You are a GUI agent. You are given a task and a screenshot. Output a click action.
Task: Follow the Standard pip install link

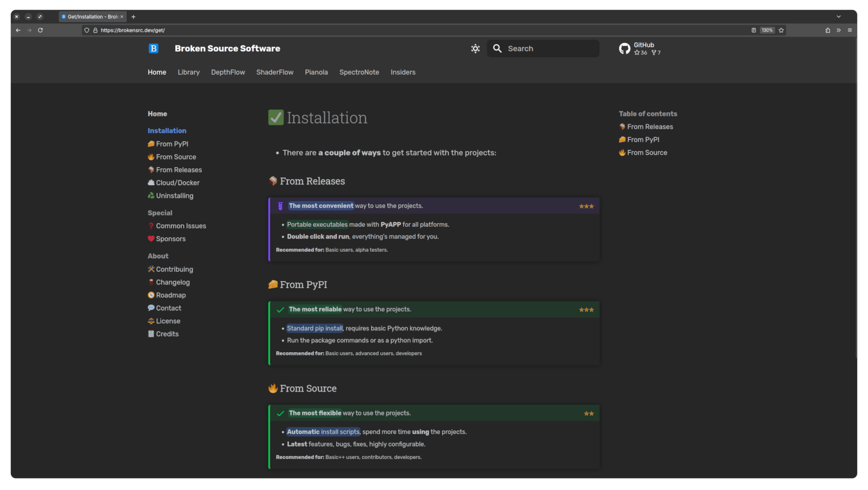[315, 328]
